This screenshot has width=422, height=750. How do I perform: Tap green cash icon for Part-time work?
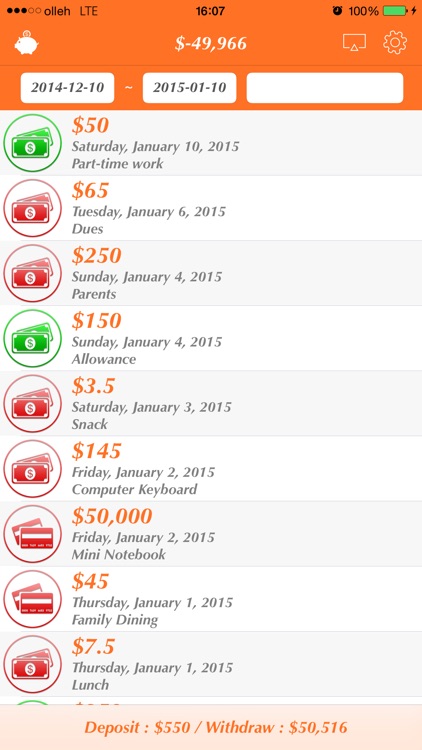pyautogui.click(x=33, y=143)
